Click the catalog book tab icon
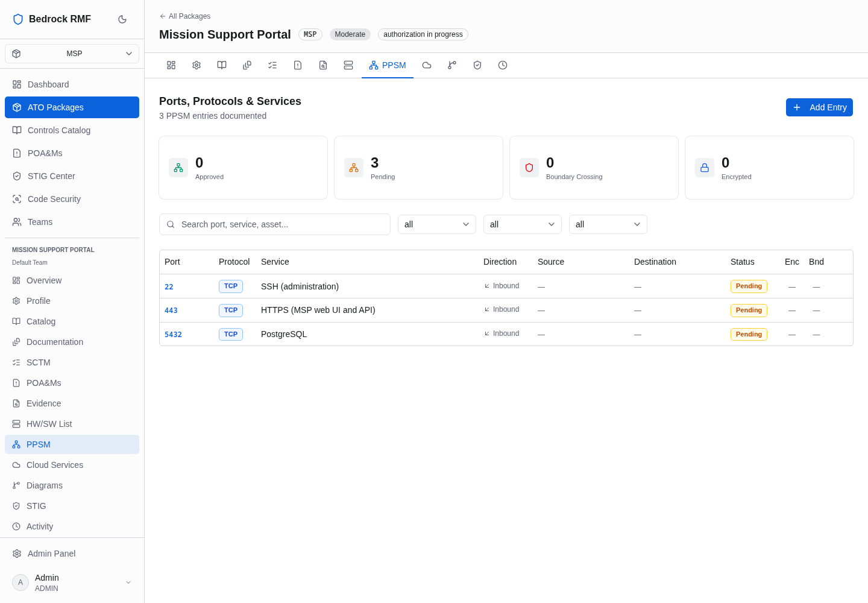Viewport: 868px width, 603px height. [x=222, y=65]
